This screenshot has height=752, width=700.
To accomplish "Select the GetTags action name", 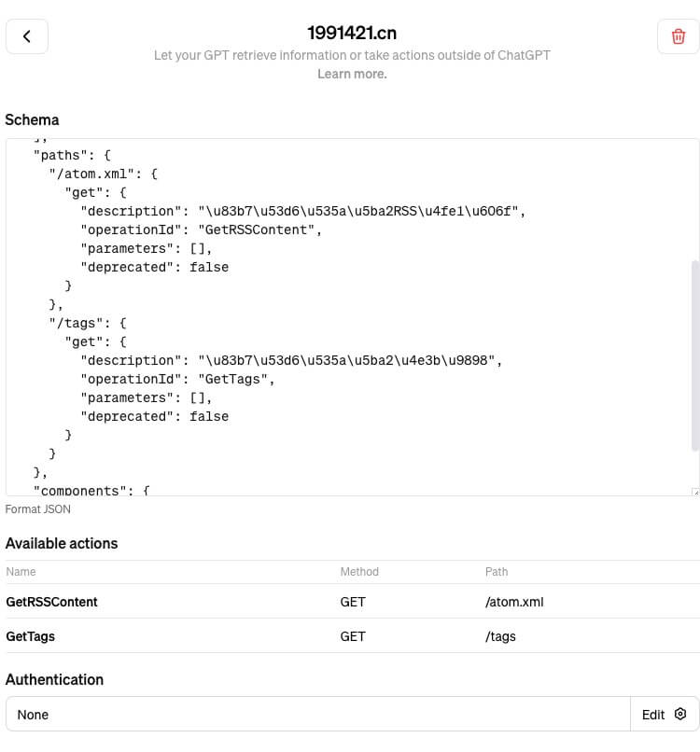I will pyautogui.click(x=30, y=636).
